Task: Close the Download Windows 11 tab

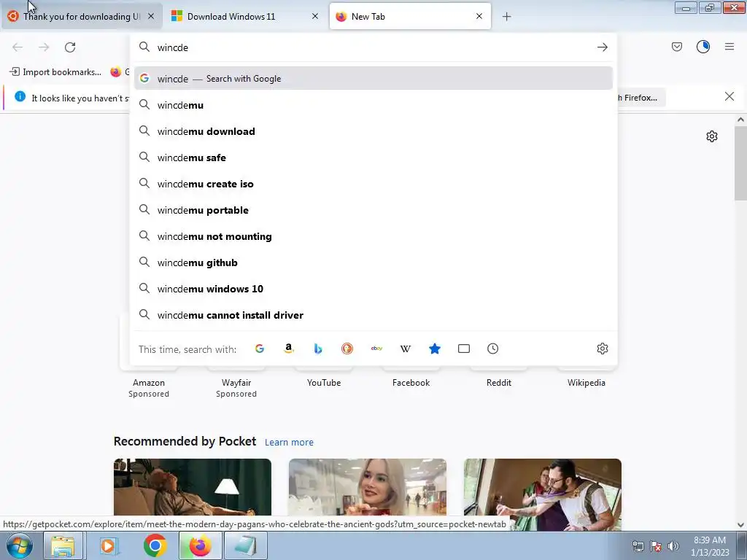Action: [315, 16]
